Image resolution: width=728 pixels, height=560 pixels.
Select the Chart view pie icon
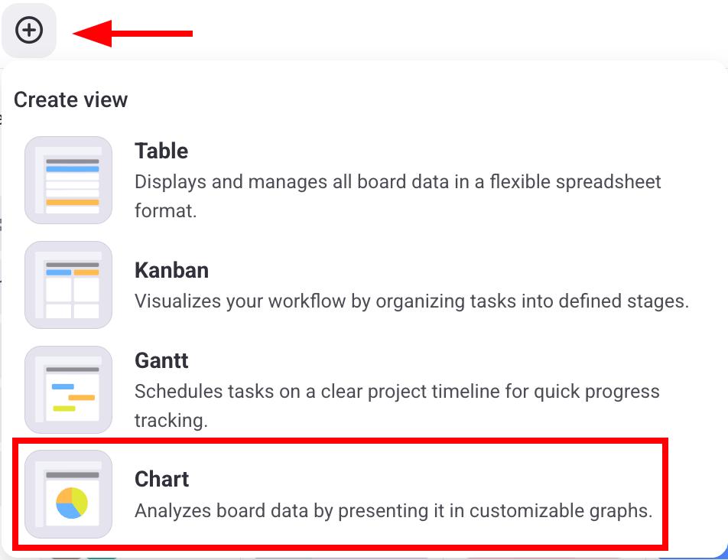click(x=69, y=493)
